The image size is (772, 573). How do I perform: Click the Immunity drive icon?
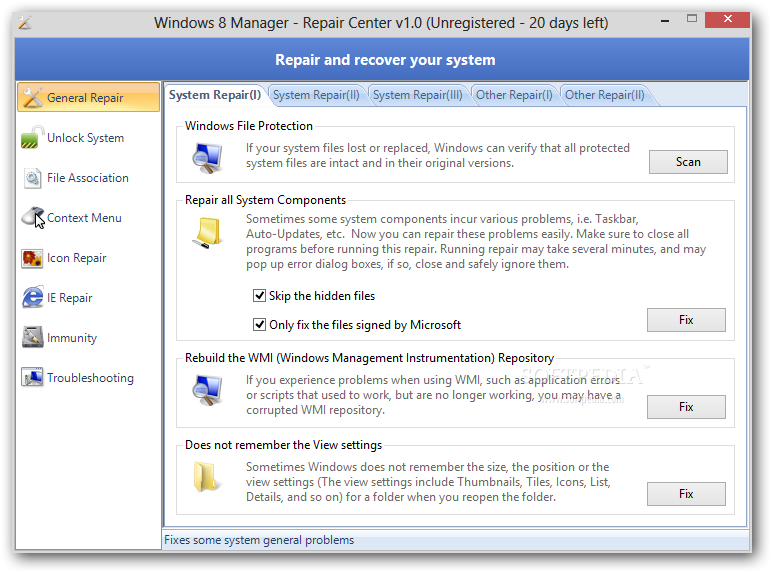coord(32,337)
